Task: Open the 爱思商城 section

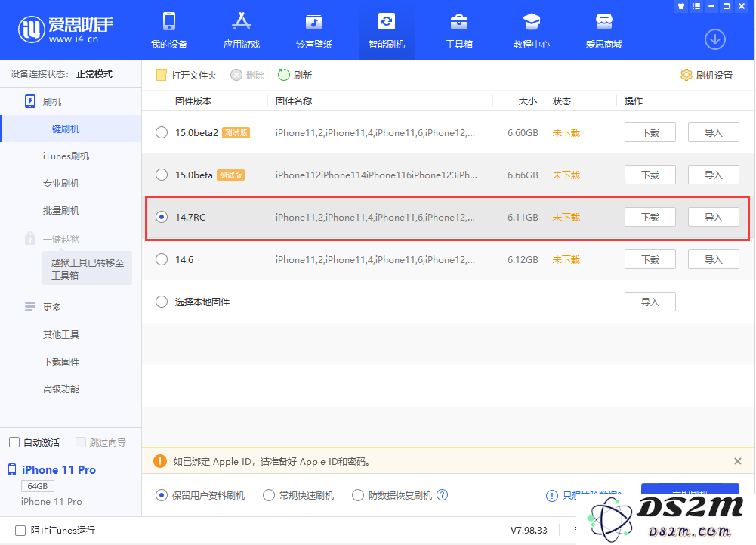Action: coord(603,30)
